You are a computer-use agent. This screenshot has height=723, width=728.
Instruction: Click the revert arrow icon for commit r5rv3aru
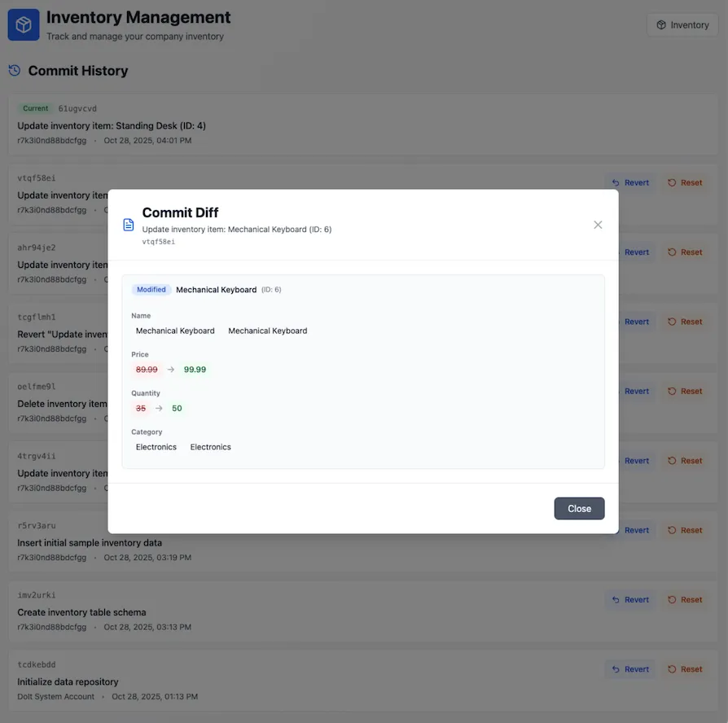click(x=617, y=530)
